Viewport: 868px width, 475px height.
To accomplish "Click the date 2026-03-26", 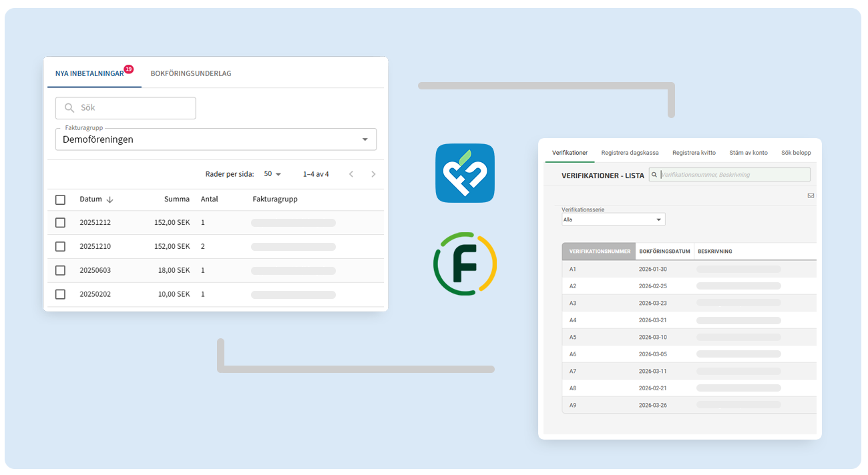I will click(x=653, y=405).
